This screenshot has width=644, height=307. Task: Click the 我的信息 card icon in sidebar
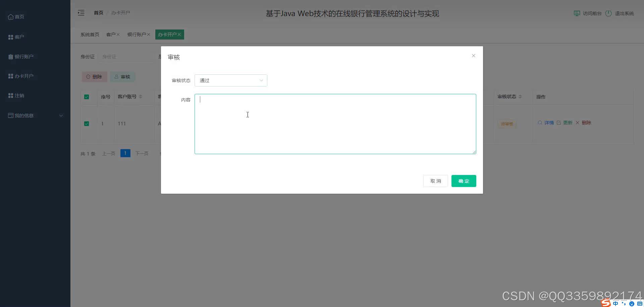tap(11, 116)
